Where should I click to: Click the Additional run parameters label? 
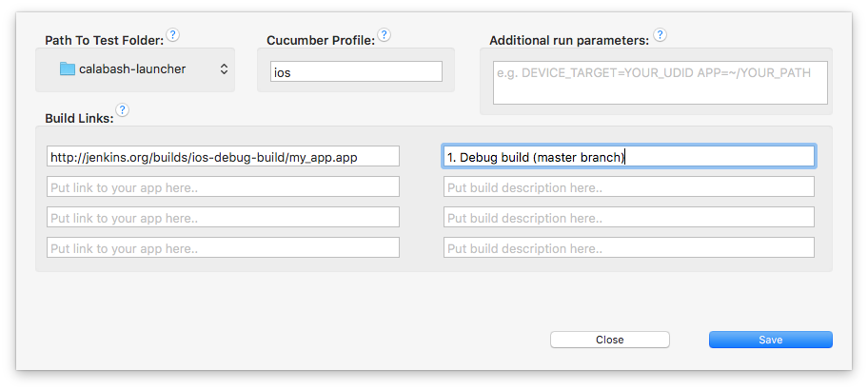569,41
